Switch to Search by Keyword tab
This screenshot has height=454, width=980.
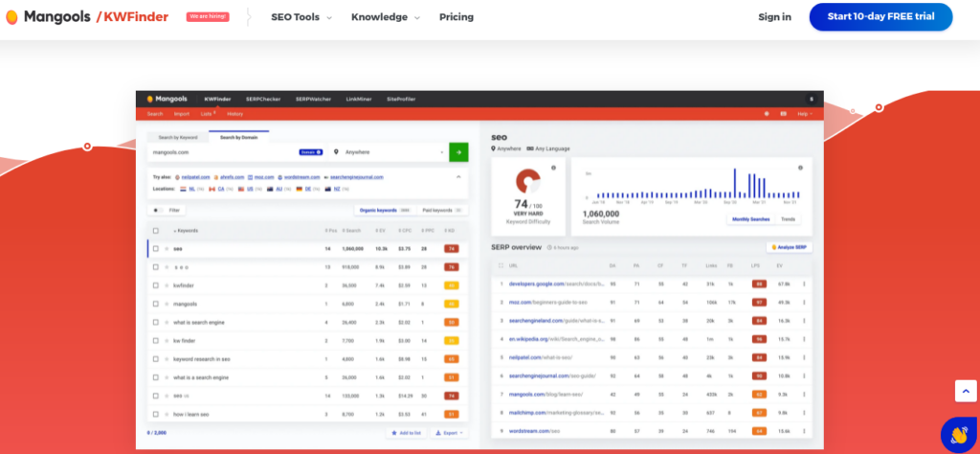click(177, 137)
